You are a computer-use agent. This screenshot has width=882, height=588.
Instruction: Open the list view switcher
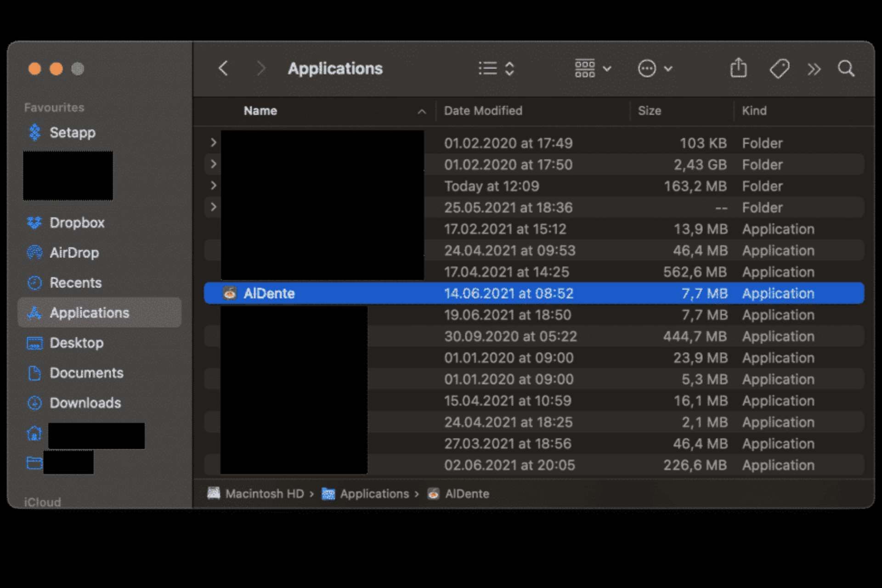(x=496, y=69)
